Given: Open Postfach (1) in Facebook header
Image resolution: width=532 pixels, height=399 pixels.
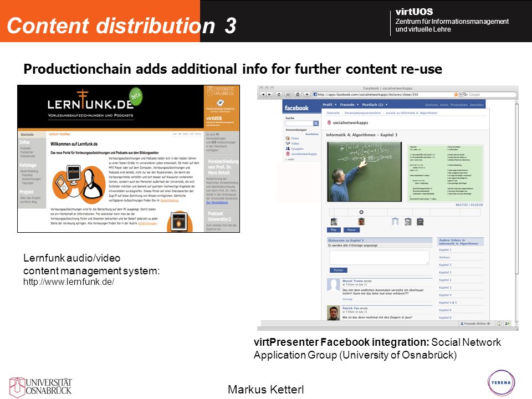Looking at the screenshot, I should coord(372,105).
